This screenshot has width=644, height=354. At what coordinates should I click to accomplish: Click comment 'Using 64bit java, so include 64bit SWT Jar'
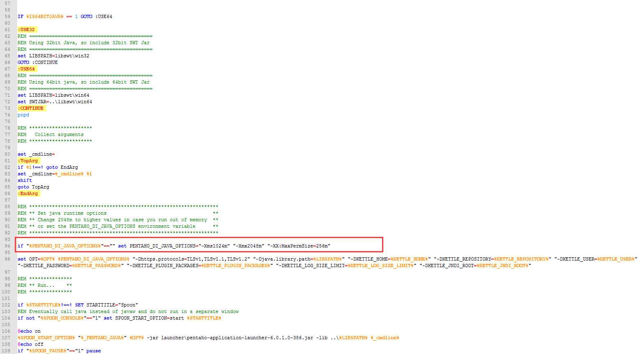89,82
